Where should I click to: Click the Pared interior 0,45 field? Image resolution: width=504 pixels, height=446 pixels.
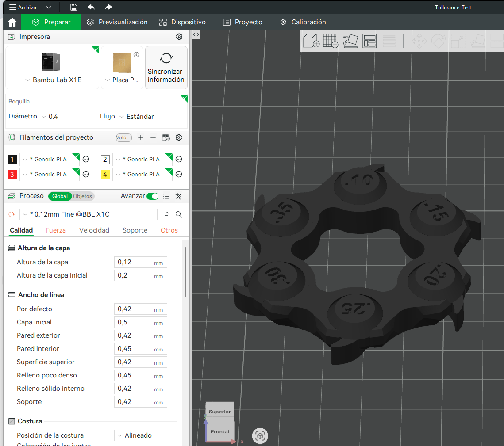pos(140,349)
